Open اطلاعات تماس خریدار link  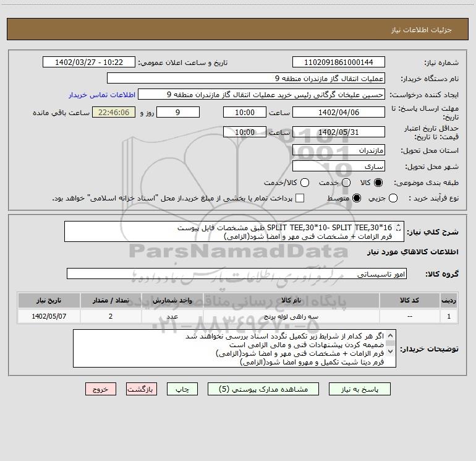point(102,95)
